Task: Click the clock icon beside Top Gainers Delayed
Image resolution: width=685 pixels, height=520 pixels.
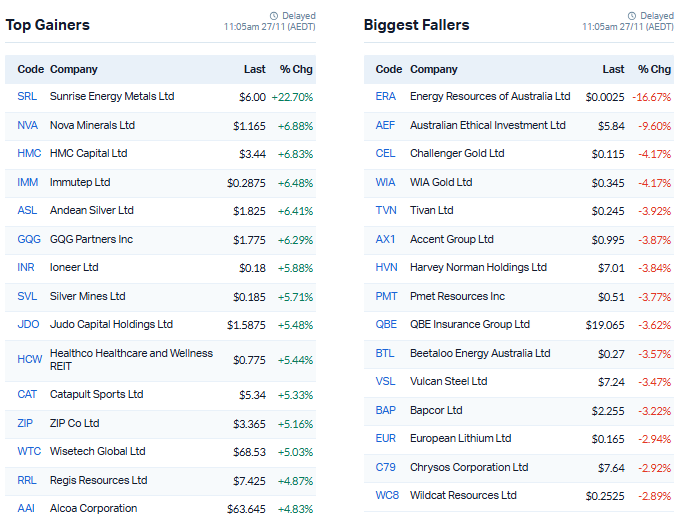Action: (274, 16)
